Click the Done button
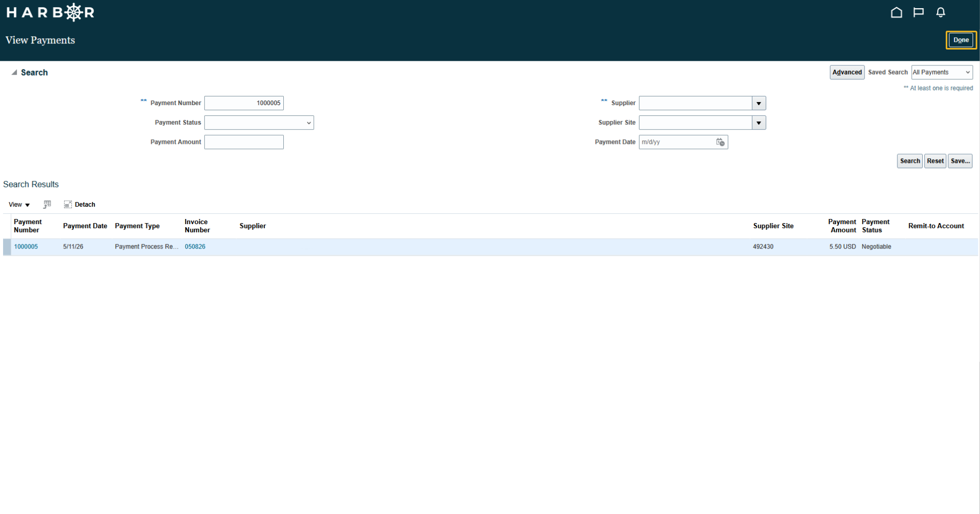This screenshot has width=980, height=514. (x=961, y=40)
